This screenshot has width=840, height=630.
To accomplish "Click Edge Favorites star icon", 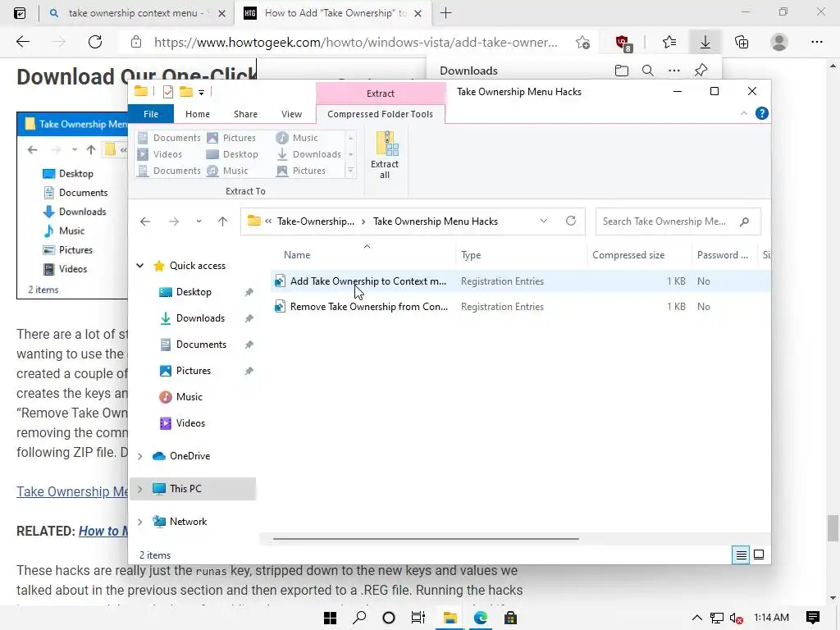I will pos(669,42).
